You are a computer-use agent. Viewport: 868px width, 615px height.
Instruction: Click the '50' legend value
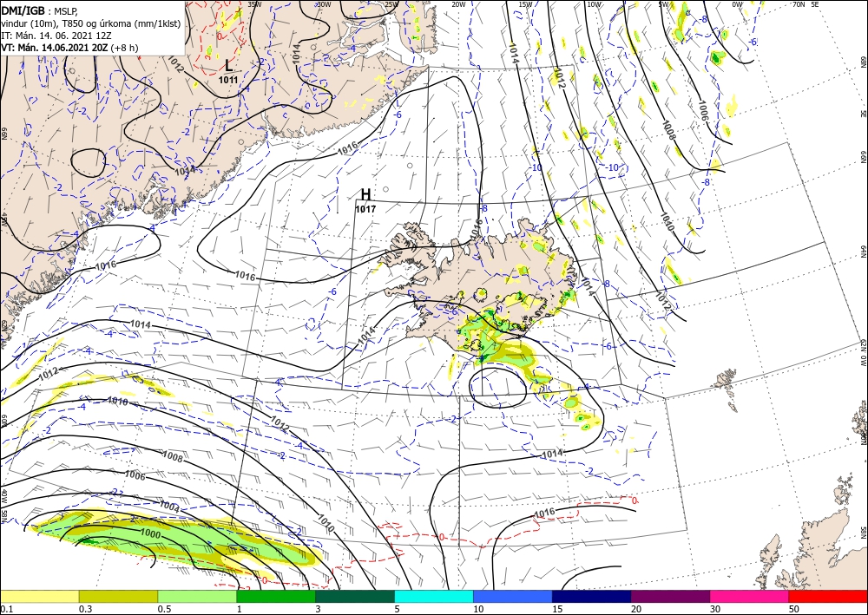[x=794, y=609]
